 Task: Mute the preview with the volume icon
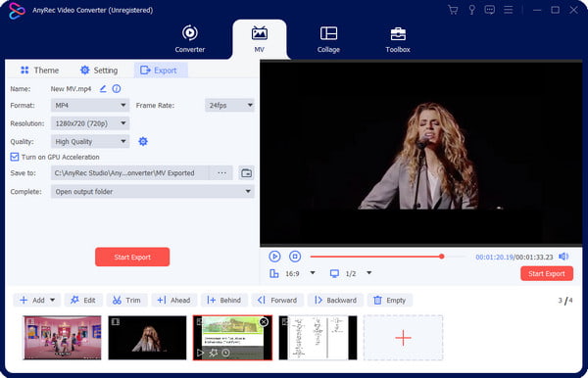(x=563, y=257)
